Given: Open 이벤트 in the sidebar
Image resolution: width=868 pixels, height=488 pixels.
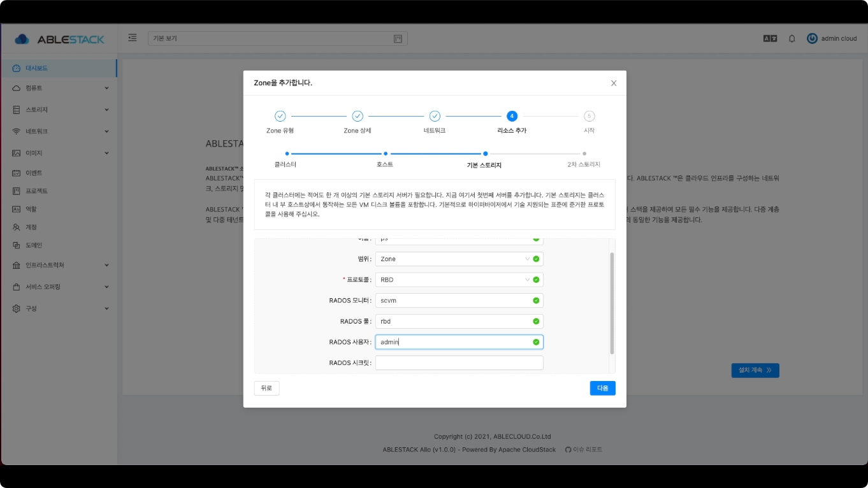Looking at the screenshot, I should [59, 173].
